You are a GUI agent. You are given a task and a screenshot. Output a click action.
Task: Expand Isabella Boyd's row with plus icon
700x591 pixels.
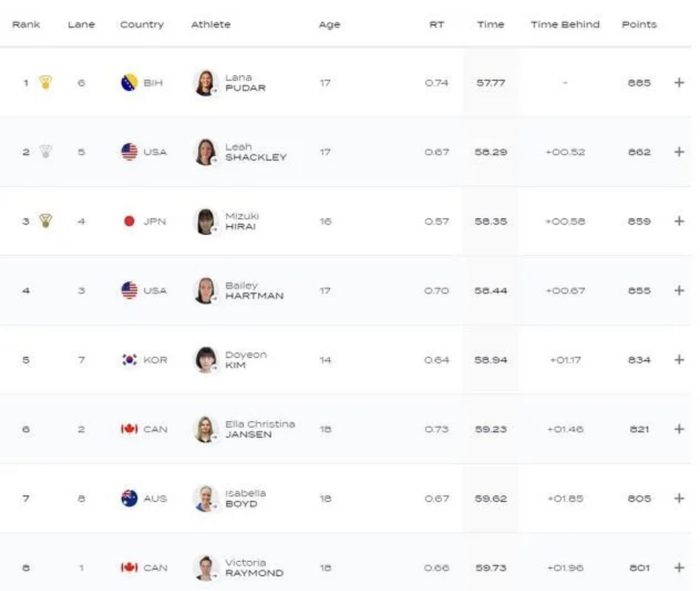click(679, 498)
